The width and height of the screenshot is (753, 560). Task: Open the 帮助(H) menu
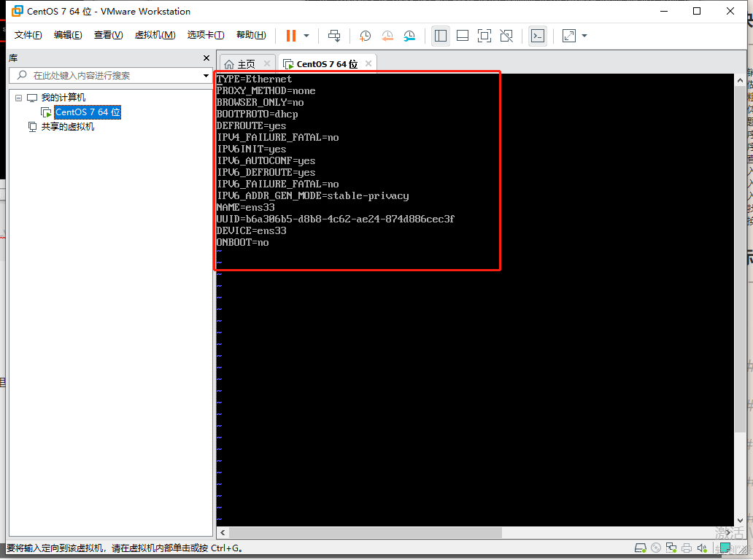click(251, 35)
